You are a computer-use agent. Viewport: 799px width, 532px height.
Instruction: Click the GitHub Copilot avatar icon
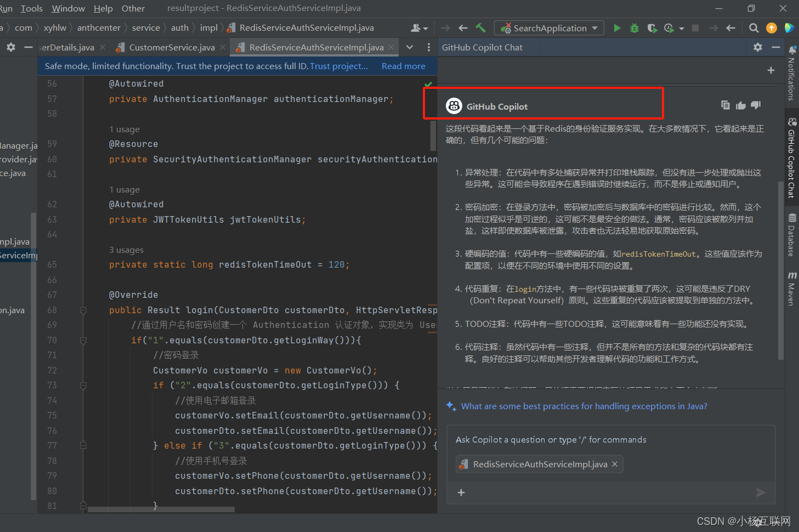[x=454, y=106]
